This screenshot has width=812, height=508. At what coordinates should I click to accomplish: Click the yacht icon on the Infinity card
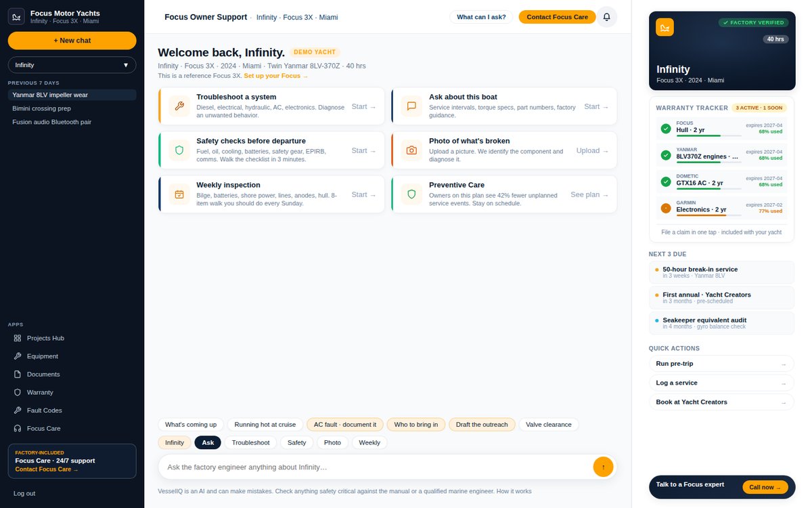click(665, 27)
